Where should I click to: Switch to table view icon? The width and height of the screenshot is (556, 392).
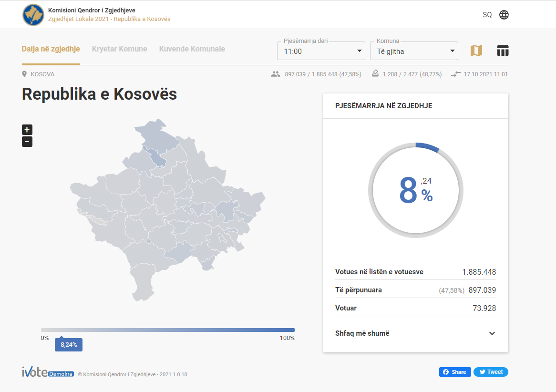tap(503, 51)
